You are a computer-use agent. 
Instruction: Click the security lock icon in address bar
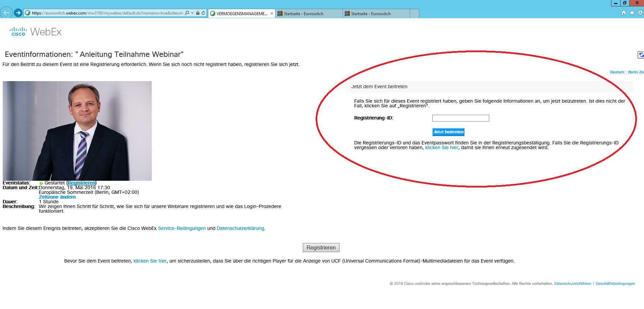click(198, 13)
